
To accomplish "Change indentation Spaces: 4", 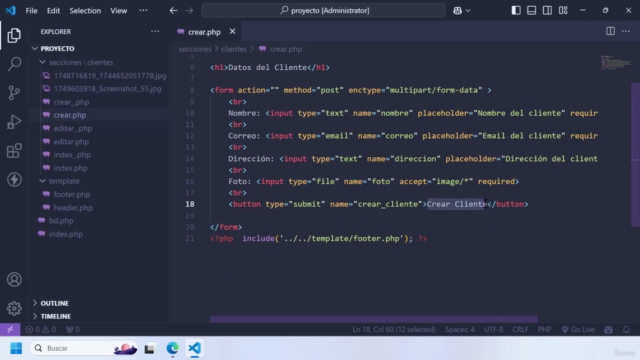I will point(460,329).
